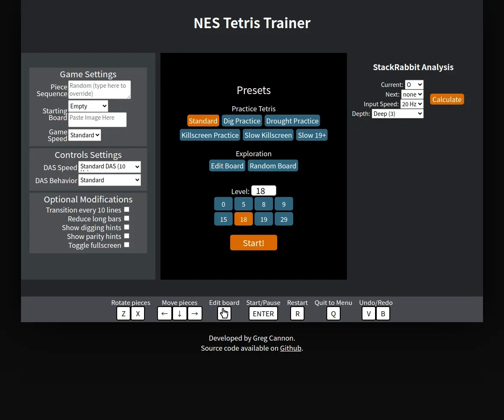
Task: Click the ENTER Start/Pause key
Action: point(263,314)
